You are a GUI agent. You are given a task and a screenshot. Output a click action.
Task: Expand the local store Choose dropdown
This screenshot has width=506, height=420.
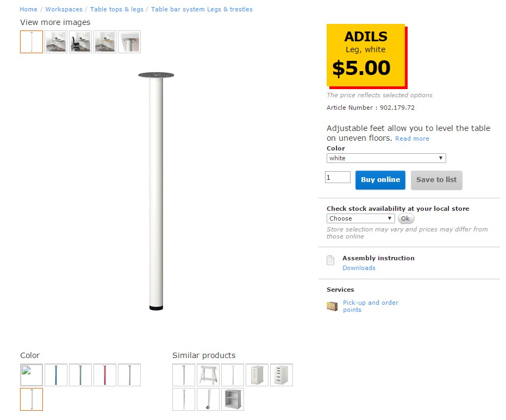pyautogui.click(x=360, y=218)
